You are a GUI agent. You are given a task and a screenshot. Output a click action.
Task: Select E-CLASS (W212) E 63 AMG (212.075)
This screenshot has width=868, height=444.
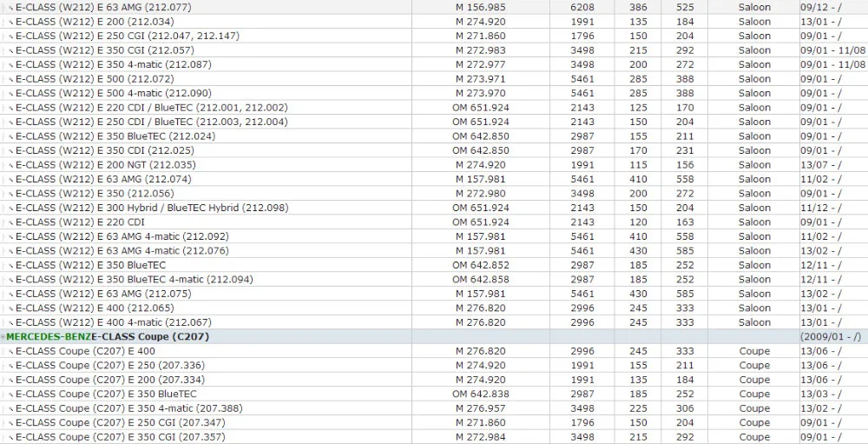click(103, 294)
